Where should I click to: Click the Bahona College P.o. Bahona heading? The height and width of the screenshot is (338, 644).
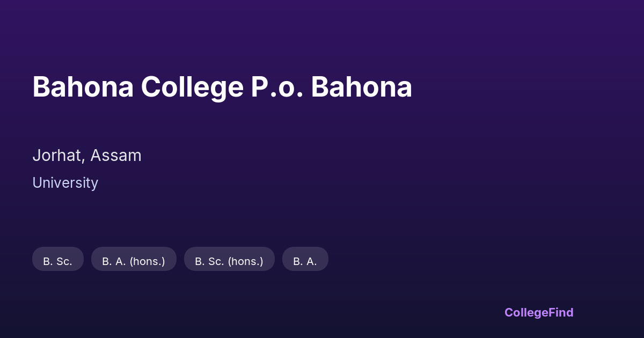(222, 87)
